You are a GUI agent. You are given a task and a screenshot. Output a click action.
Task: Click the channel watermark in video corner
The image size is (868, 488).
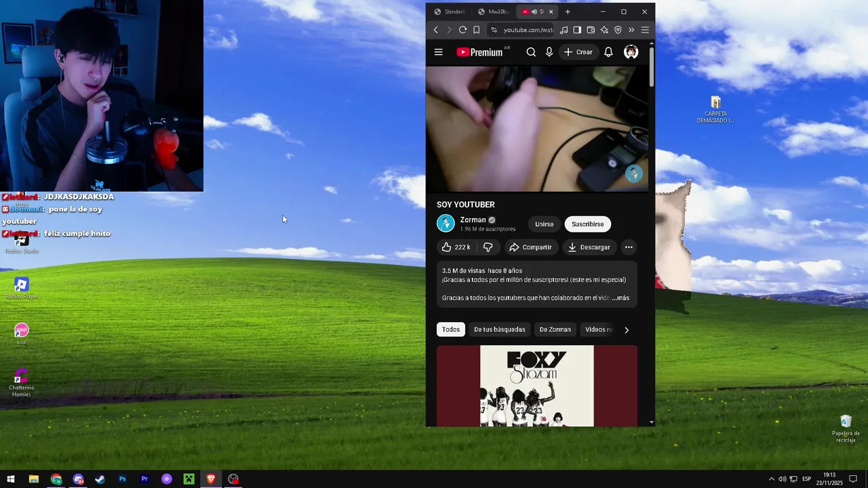point(633,174)
